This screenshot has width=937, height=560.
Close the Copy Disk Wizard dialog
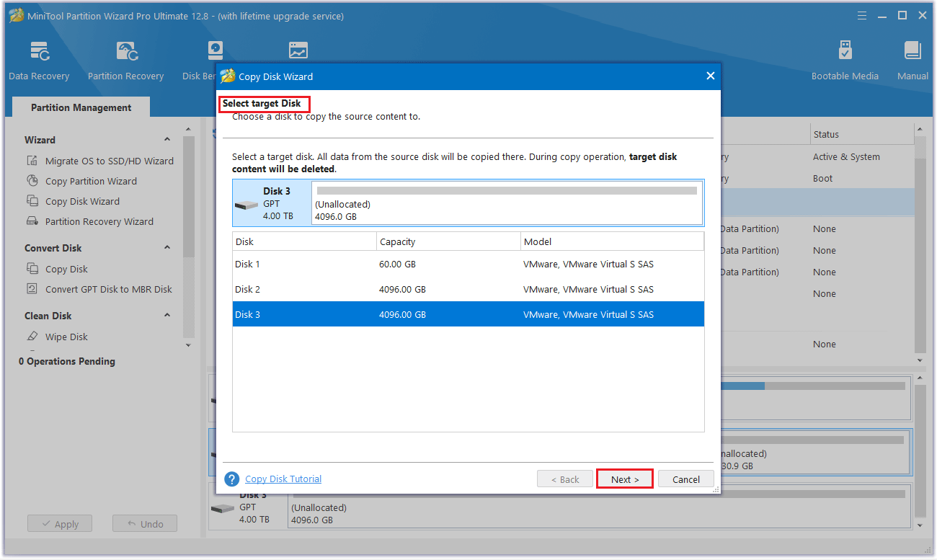(710, 76)
